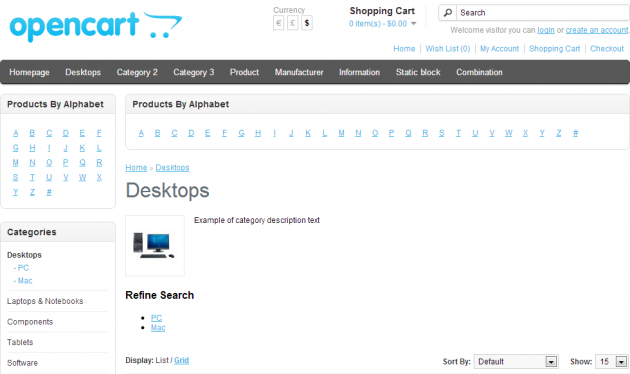
Task: Click letter Z in sidebar alphabet box
Action: (32, 192)
